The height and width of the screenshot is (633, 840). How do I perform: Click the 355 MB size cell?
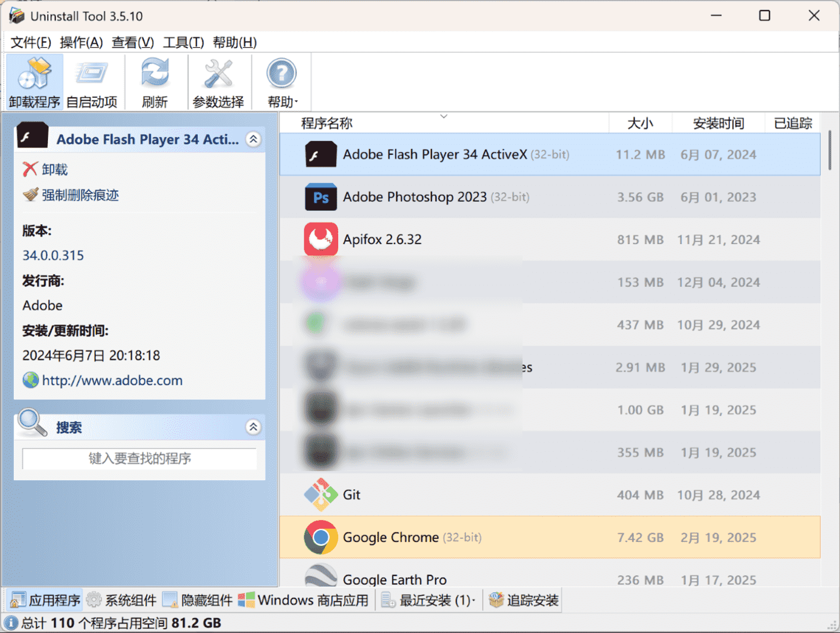640,453
